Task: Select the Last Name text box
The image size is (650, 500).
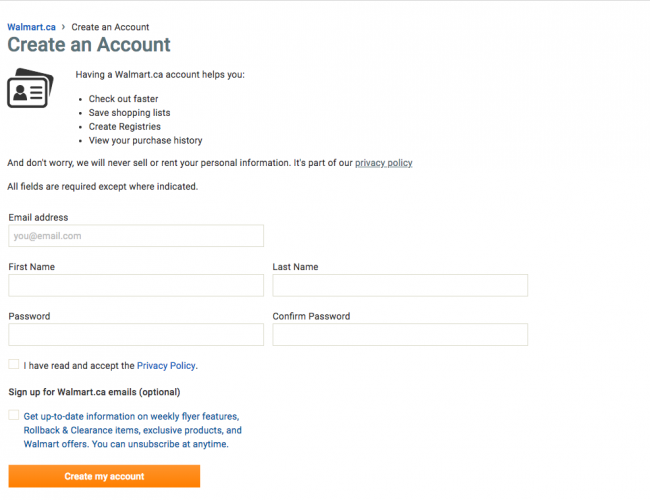Action: (x=400, y=285)
